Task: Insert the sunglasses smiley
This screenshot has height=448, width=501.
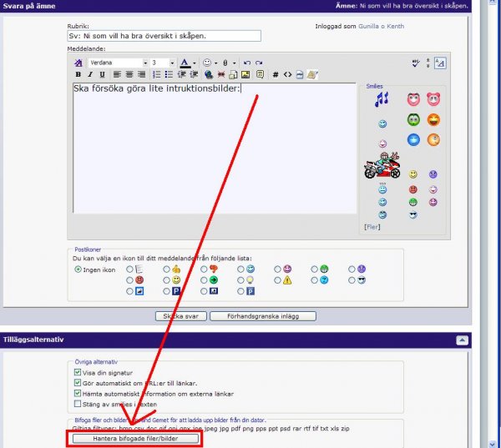Action: coord(413,214)
